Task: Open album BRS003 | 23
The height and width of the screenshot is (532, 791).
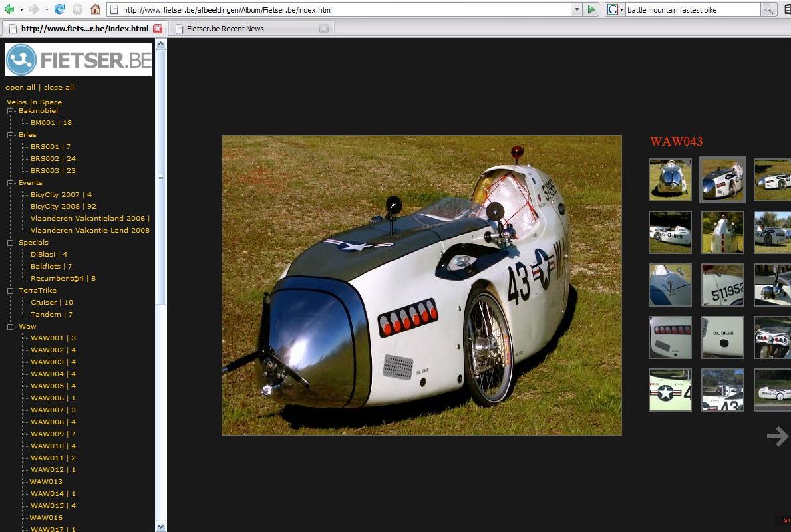Action: pyautogui.click(x=53, y=171)
